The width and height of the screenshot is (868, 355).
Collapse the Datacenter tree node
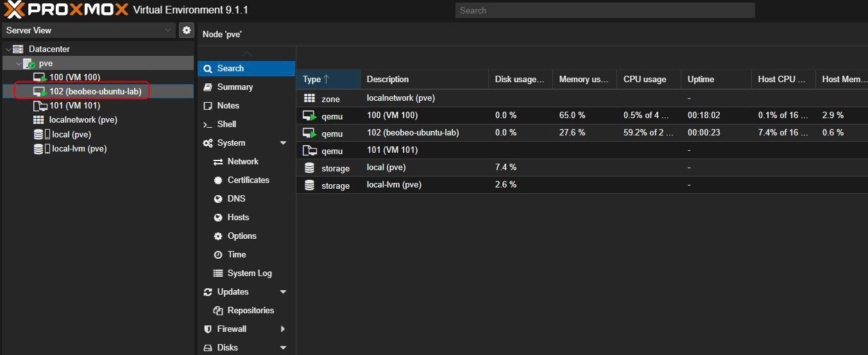click(8, 49)
